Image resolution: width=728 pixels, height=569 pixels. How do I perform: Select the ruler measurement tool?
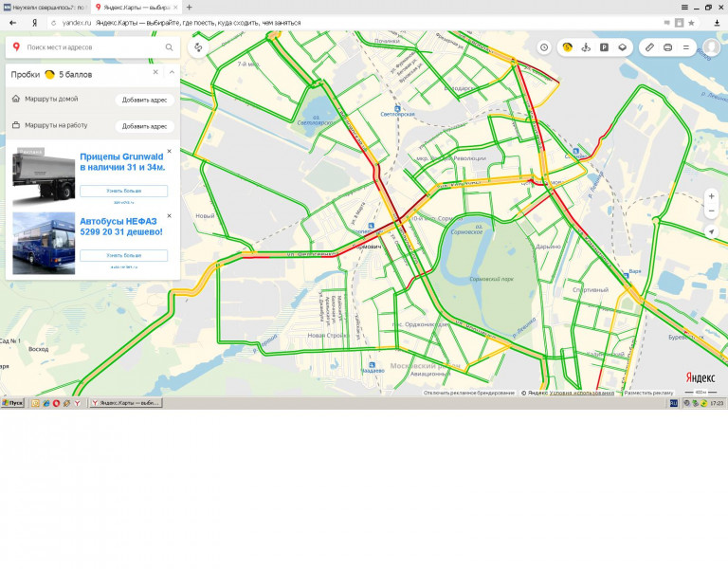649,47
